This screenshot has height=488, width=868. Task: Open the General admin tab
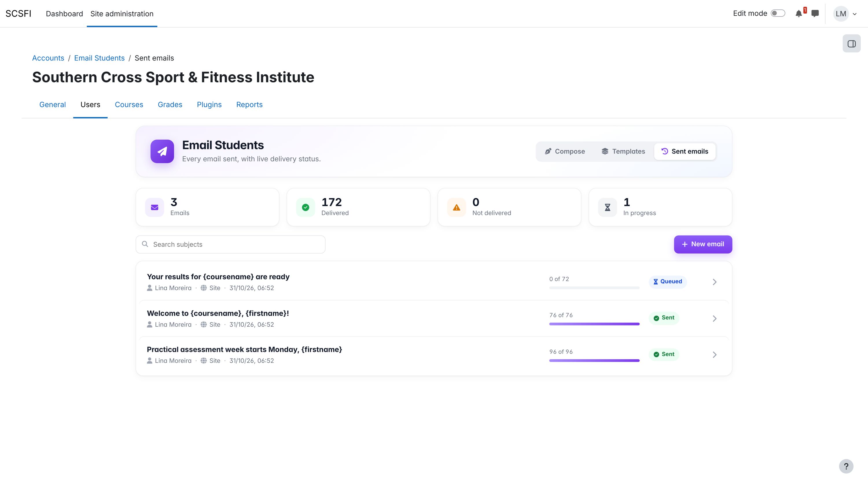53,105
